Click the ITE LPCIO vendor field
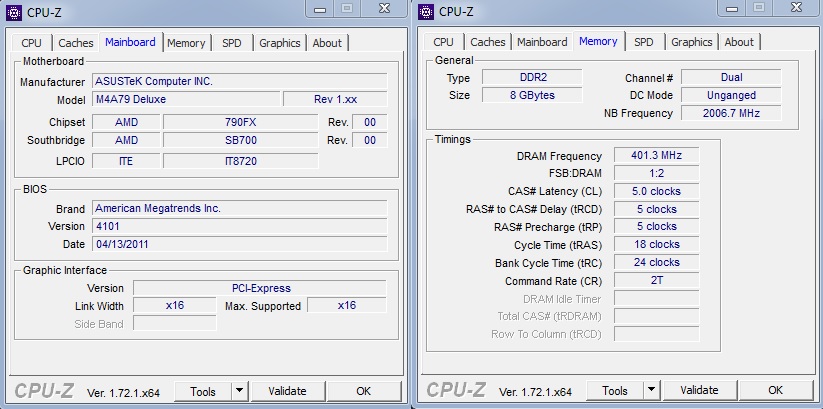This screenshot has width=823, height=409. click(126, 161)
